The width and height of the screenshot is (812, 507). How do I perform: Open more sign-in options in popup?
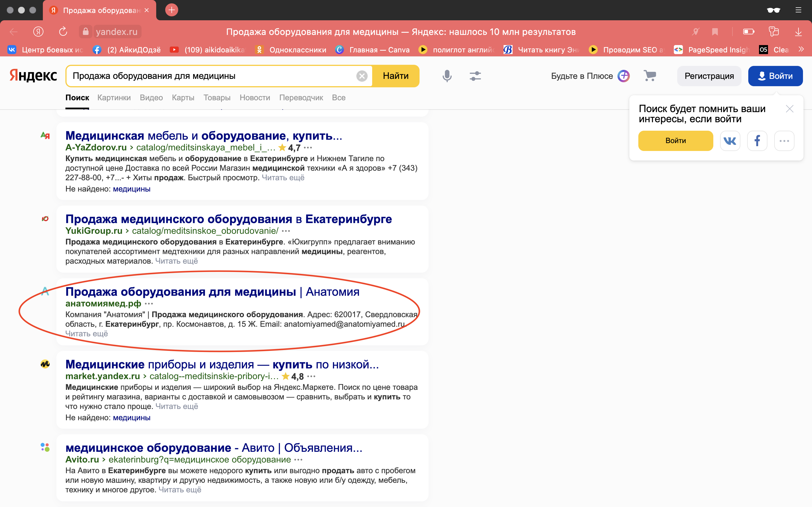tap(784, 141)
